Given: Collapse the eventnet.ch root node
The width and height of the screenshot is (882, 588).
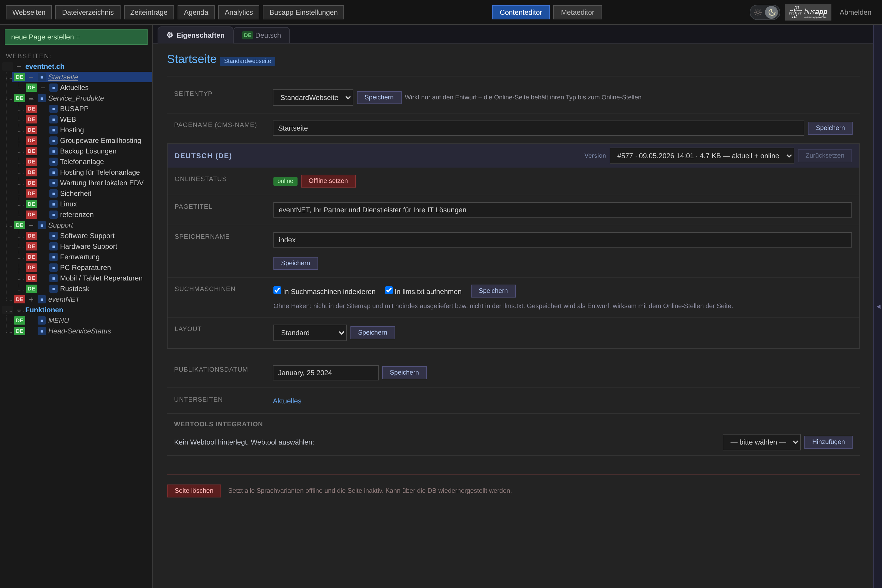Looking at the screenshot, I should [x=19, y=66].
